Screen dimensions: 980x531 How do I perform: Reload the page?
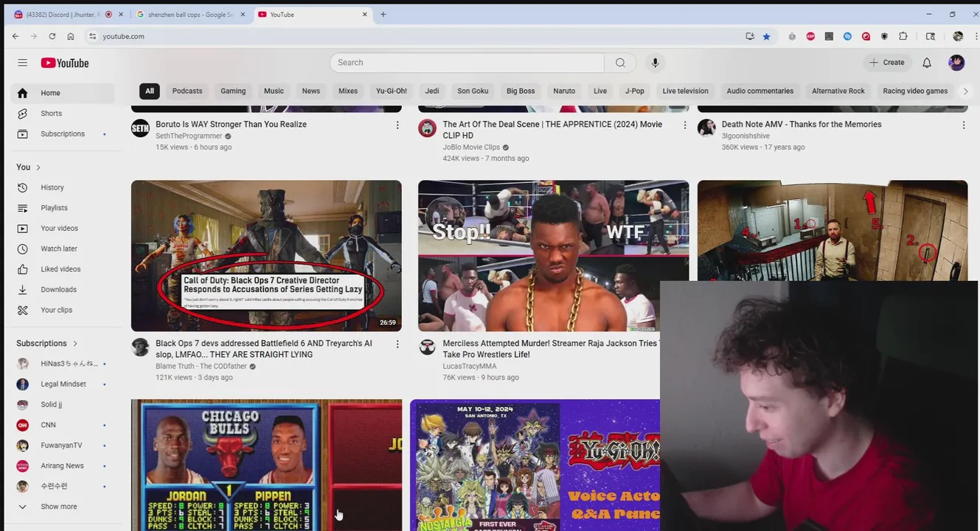tap(52, 36)
